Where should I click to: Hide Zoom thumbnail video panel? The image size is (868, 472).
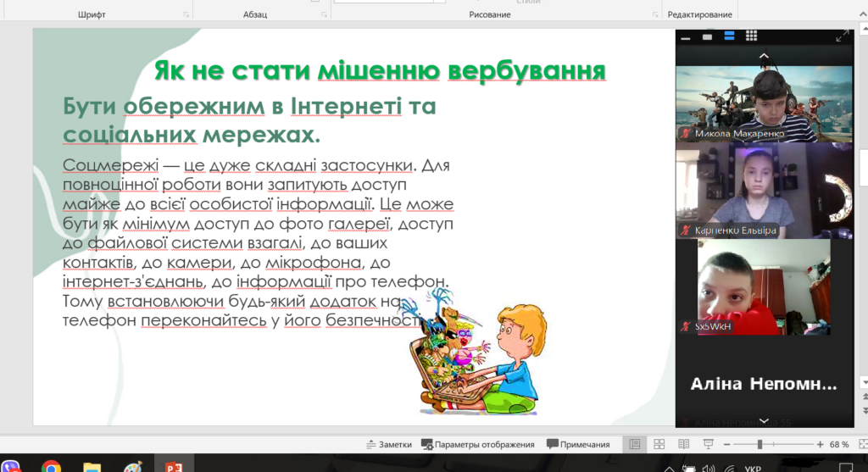[x=685, y=37]
